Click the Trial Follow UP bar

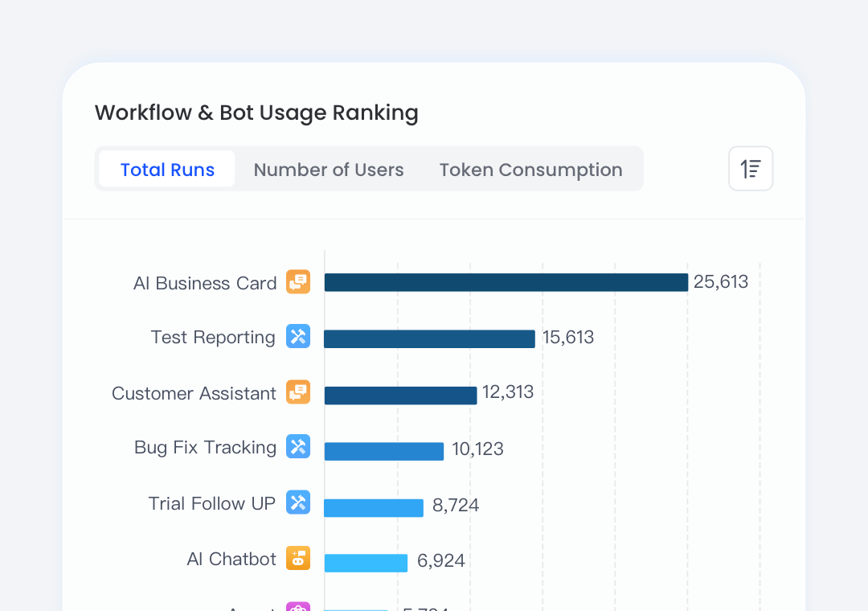click(373, 507)
